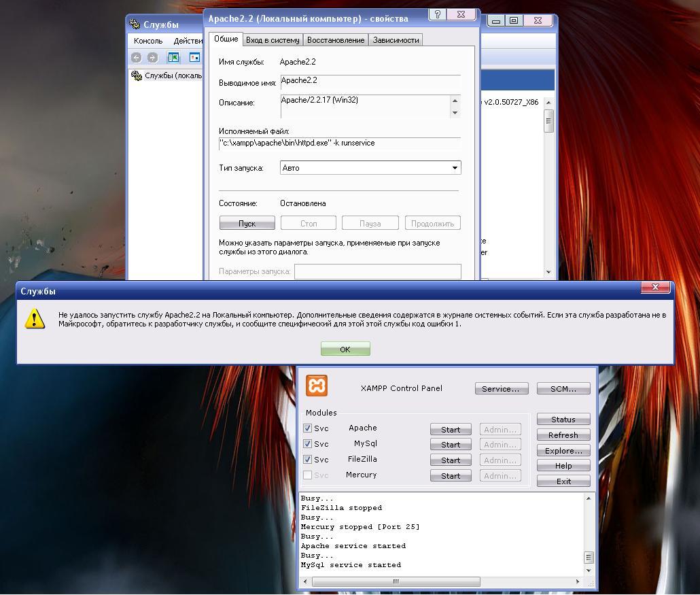This screenshot has width=700, height=595.
Task: Start the MySql module
Action: click(x=451, y=445)
